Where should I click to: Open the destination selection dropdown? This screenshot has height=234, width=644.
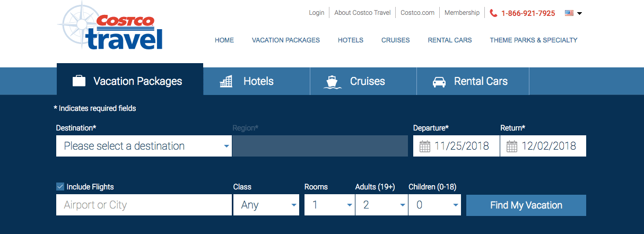(144, 146)
